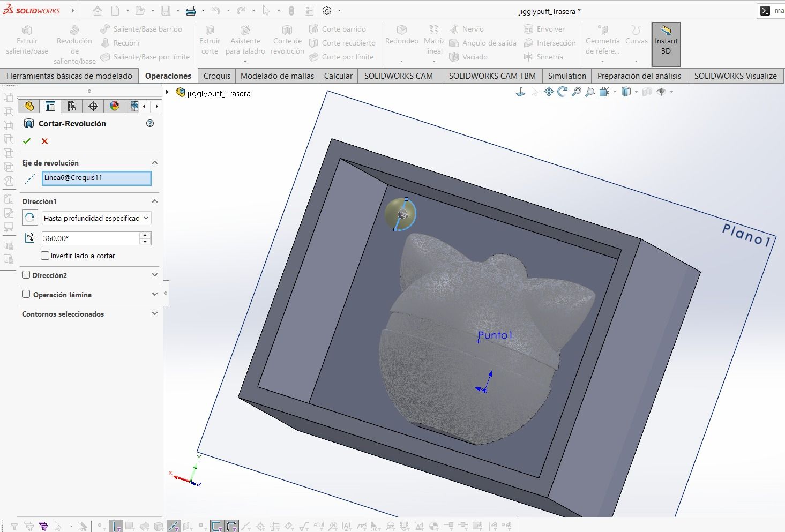The width and height of the screenshot is (785, 532).
Task: Click the Undo arrow icon
Action: [215, 11]
